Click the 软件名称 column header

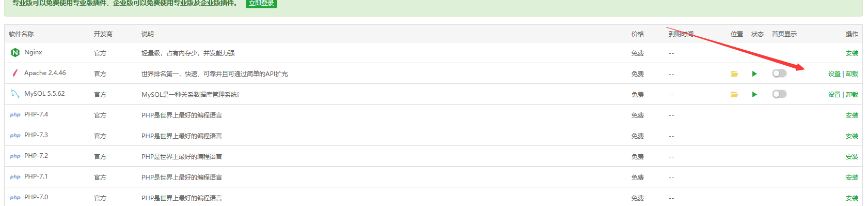[21, 34]
